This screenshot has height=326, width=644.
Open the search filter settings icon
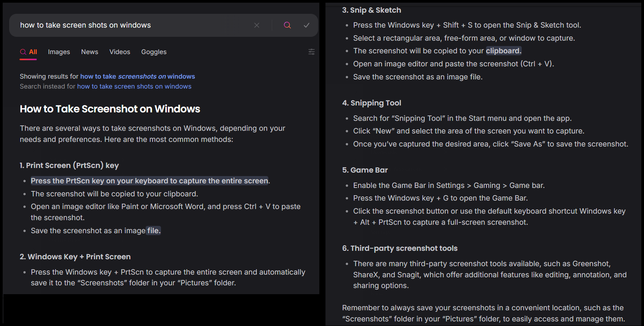tap(312, 52)
